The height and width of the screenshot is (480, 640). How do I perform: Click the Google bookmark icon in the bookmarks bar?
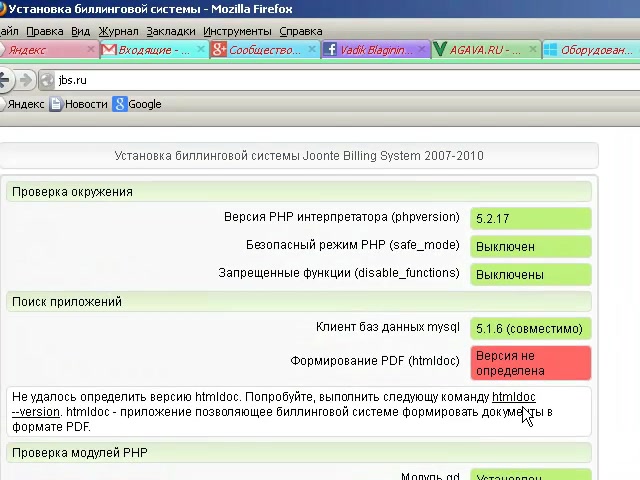click(x=120, y=104)
